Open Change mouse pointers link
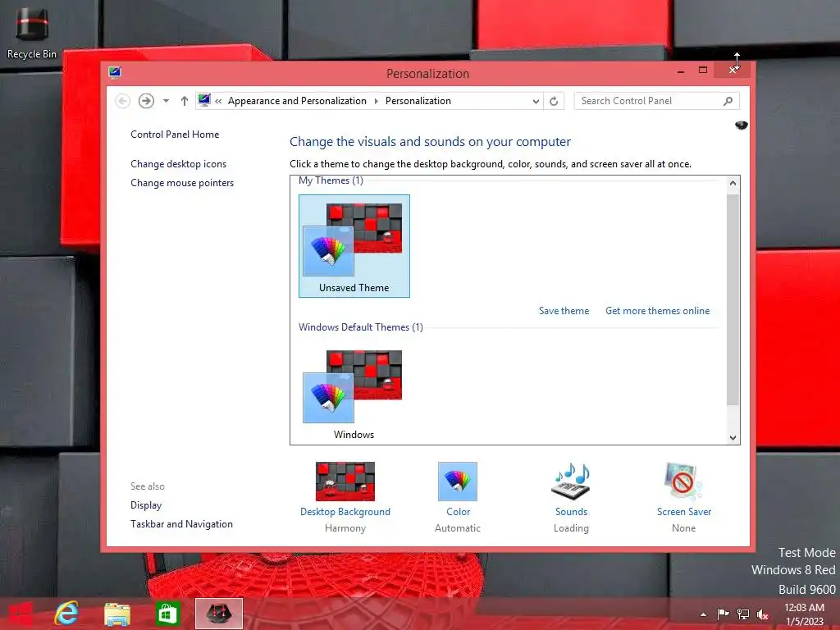Screen dimensions: 840x630 (182, 183)
